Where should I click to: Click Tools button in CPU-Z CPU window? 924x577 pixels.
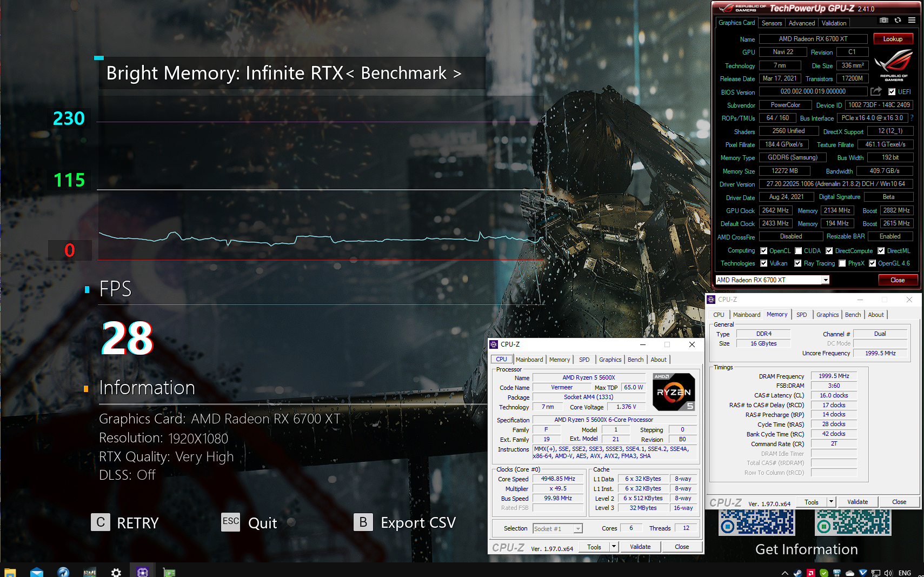(x=594, y=547)
